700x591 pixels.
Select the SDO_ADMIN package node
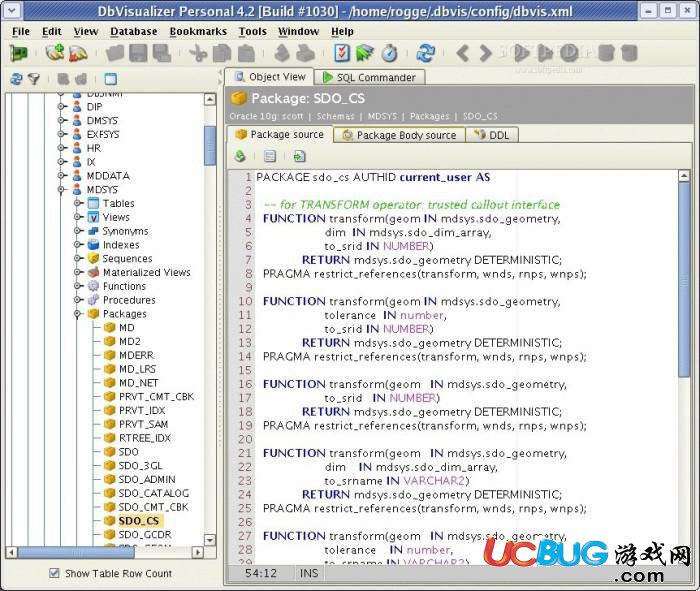(147, 479)
